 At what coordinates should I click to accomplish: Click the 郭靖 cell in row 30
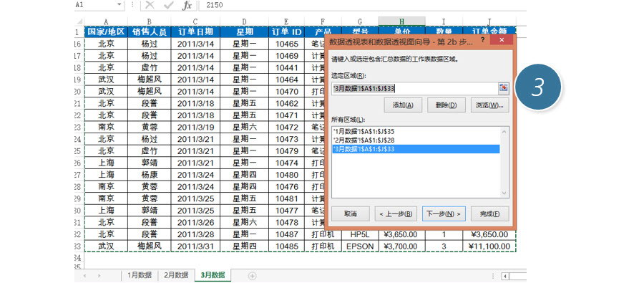click(x=149, y=211)
